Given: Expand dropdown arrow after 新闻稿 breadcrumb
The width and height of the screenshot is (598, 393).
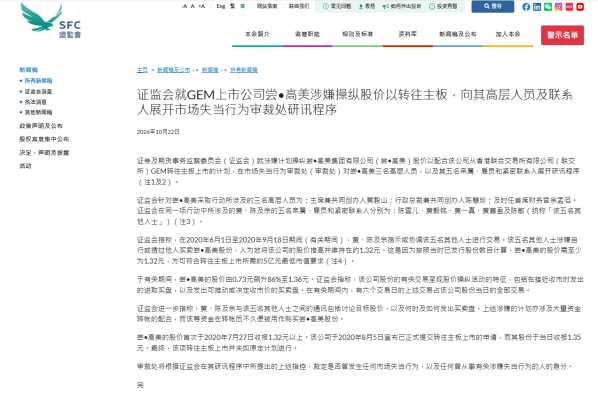Looking at the screenshot, I should pyautogui.click(x=221, y=70).
